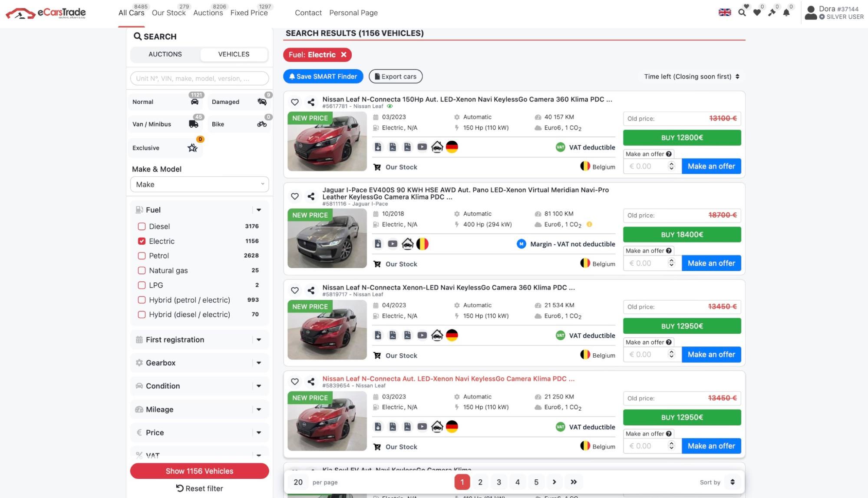
Task: Check the Natural gas fuel checkbox
Action: click(142, 270)
